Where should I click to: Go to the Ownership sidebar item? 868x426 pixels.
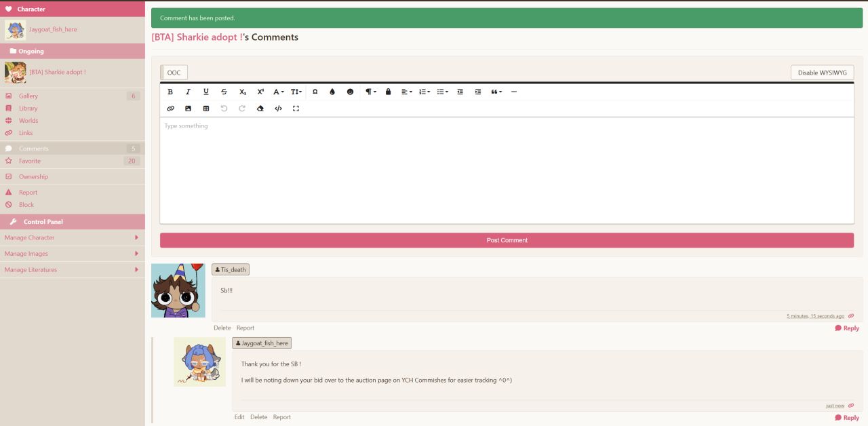pos(33,177)
